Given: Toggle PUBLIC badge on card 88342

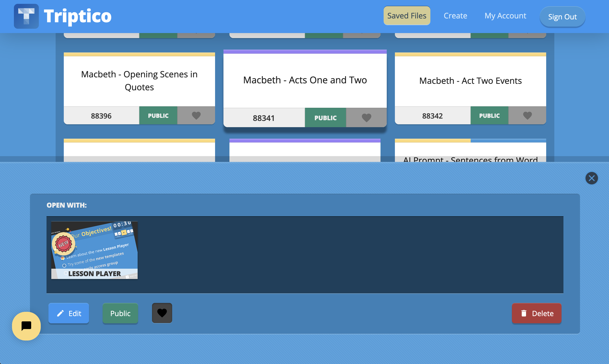Looking at the screenshot, I should [x=489, y=115].
